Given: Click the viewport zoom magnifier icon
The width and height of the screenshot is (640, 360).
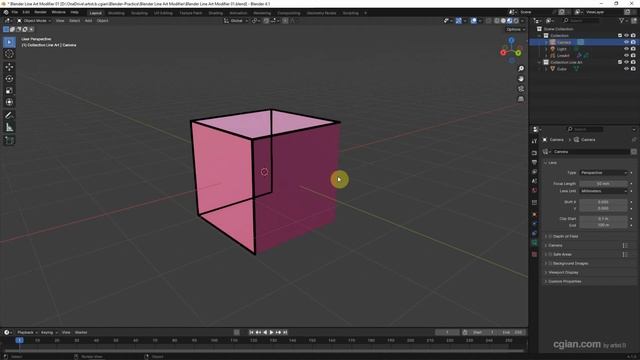Looking at the screenshot, I should (521, 69).
